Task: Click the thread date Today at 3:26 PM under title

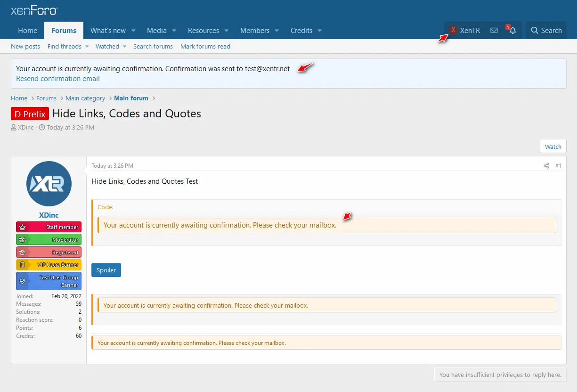Action: 70,127
